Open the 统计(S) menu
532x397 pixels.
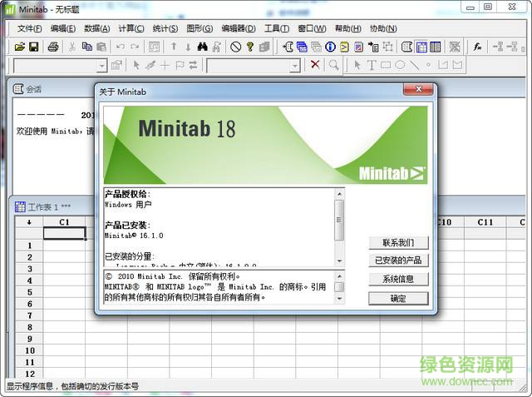165,28
